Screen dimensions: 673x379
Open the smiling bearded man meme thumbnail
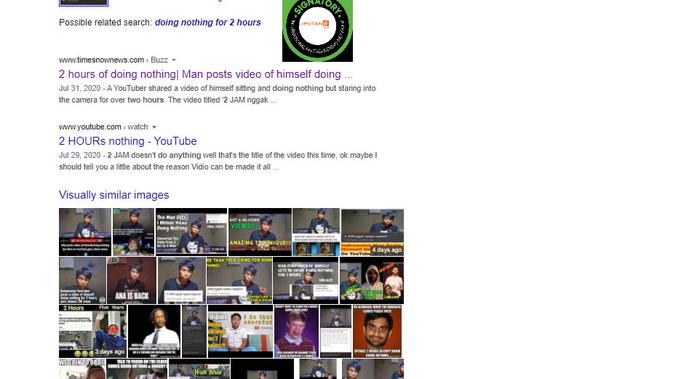pyautogui.click(x=377, y=331)
